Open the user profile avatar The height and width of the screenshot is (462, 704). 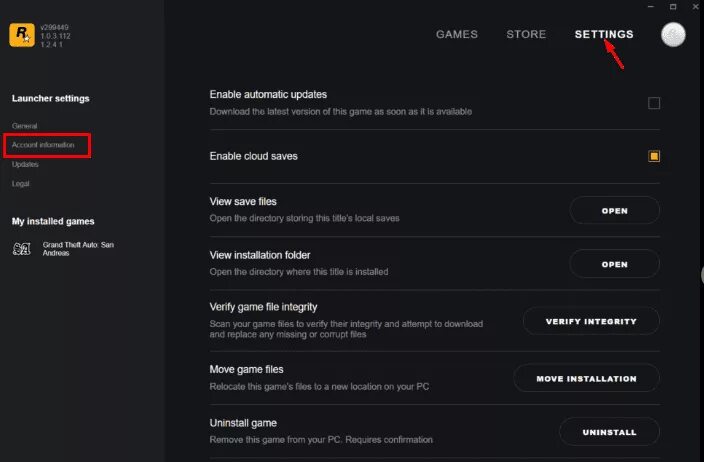(x=673, y=34)
